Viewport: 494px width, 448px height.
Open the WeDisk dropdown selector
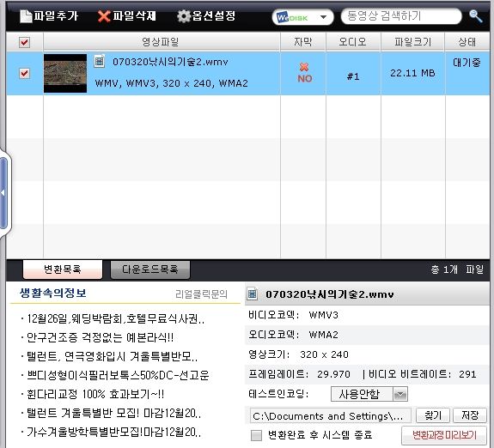point(302,17)
